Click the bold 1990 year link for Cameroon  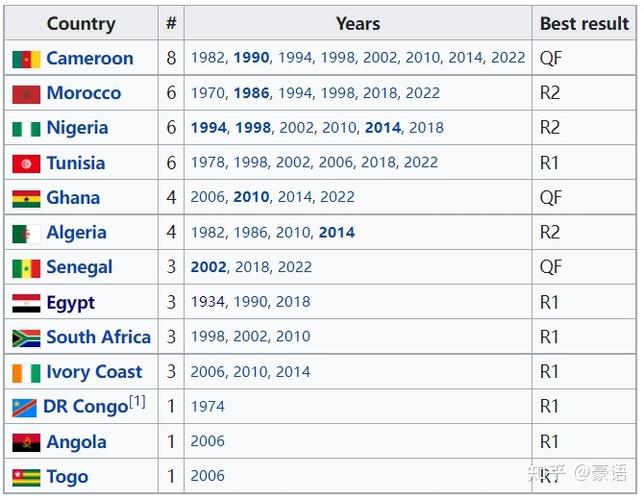click(x=253, y=58)
